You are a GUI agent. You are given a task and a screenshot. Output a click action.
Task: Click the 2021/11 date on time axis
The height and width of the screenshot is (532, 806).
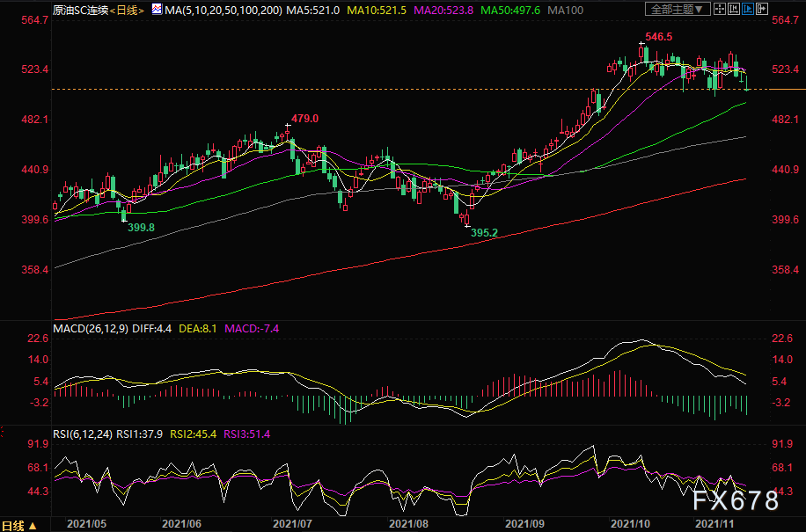tap(715, 524)
